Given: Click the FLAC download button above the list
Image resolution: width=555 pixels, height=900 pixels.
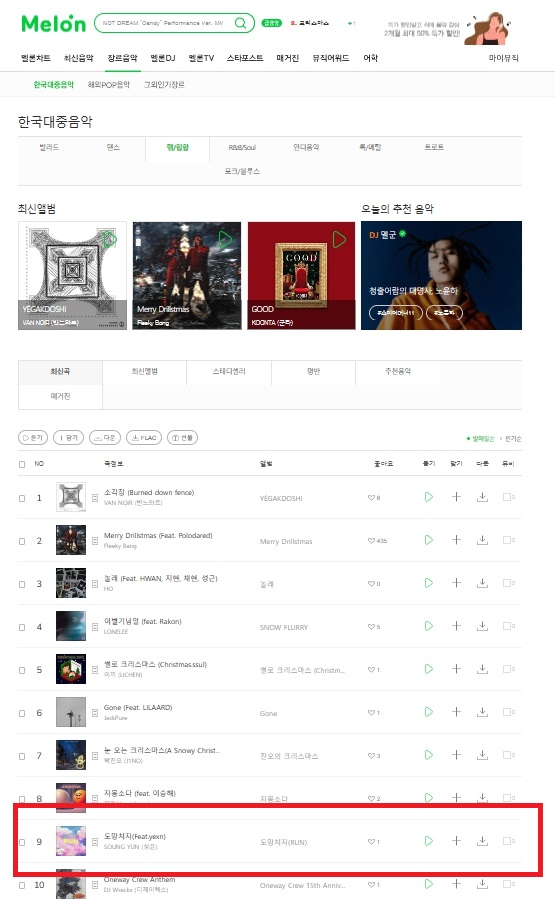Looking at the screenshot, I should coord(144,437).
